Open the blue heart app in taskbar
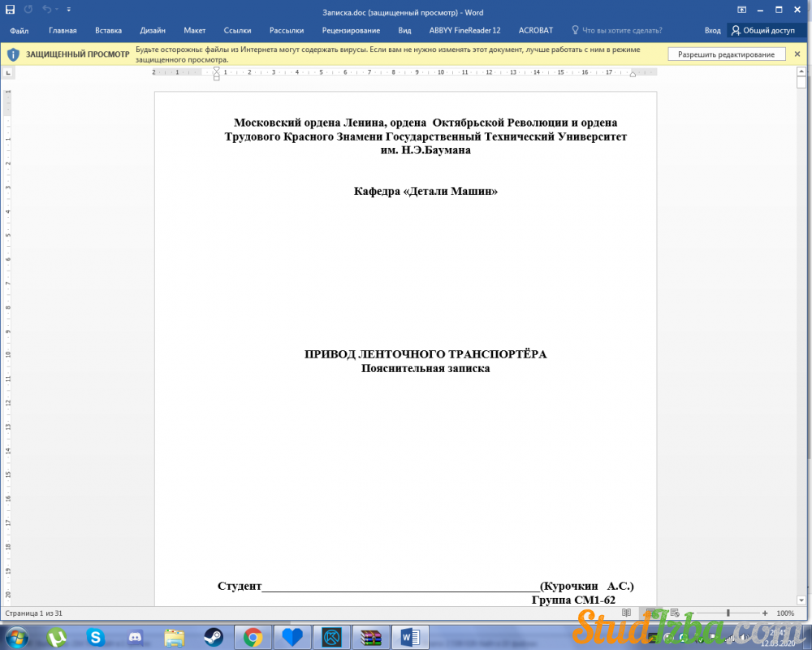This screenshot has width=812, height=650. (x=292, y=637)
